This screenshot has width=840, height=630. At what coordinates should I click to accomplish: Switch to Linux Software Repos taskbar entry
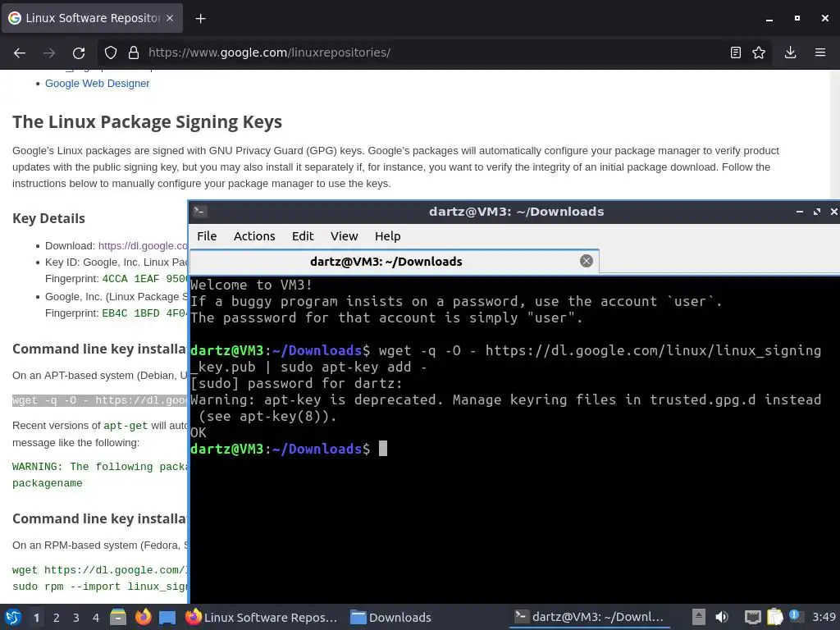pyautogui.click(x=262, y=617)
